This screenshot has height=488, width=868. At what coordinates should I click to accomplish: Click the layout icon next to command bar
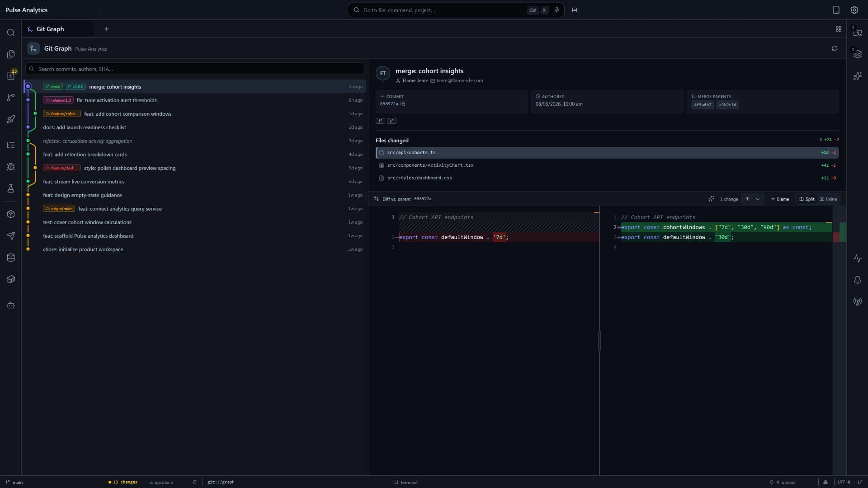(x=575, y=10)
